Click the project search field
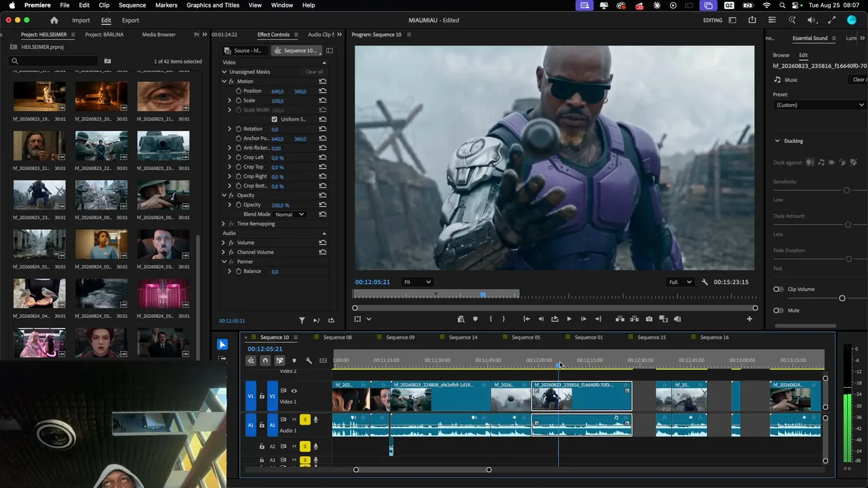The image size is (868, 488). pyautogui.click(x=54, y=61)
